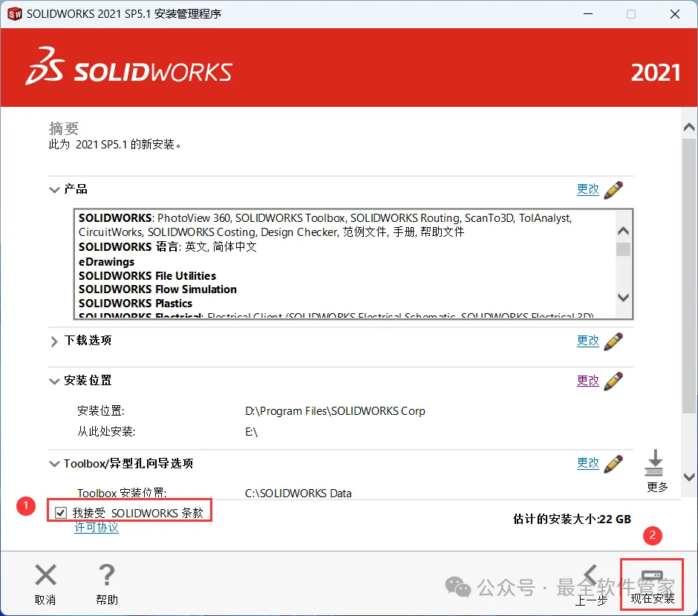Click the 取消 X icon
The image size is (698, 616).
(45, 574)
